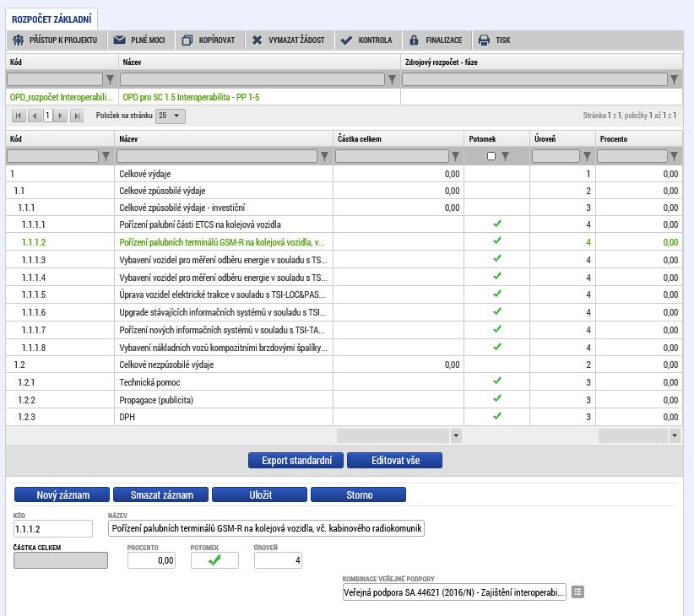Click the Částka celkem detail field
Viewport: 694px width, 616px height.
61,560
